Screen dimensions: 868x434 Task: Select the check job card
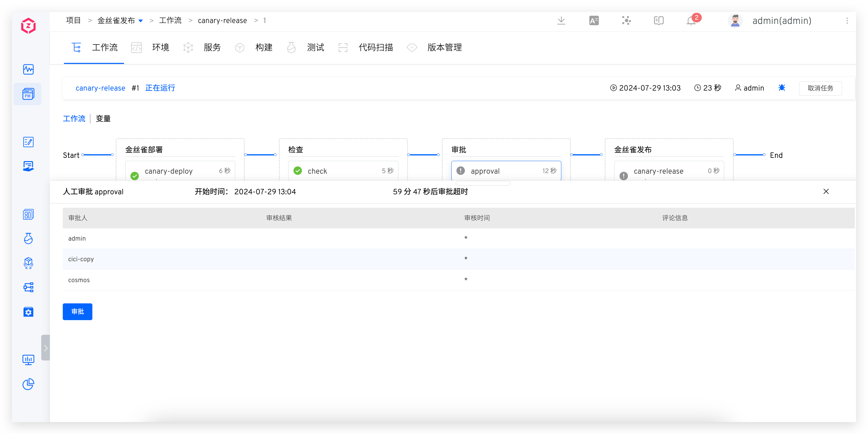click(x=343, y=171)
